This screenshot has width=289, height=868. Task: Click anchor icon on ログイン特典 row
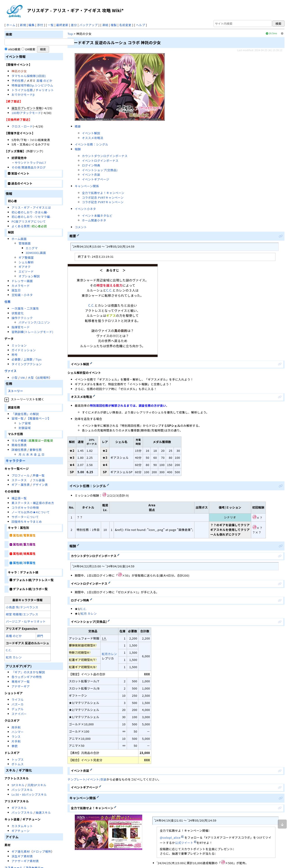click(x=280, y=601)
